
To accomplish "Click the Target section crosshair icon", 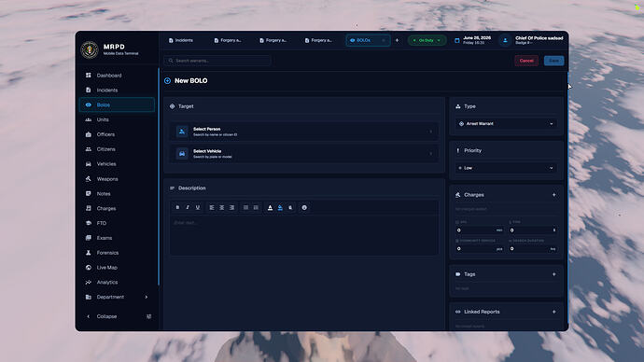I will 172,106.
